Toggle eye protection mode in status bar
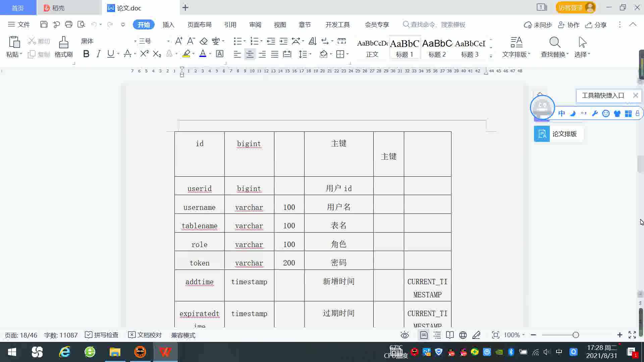Image resolution: width=644 pixels, height=362 pixels. [x=405, y=335]
